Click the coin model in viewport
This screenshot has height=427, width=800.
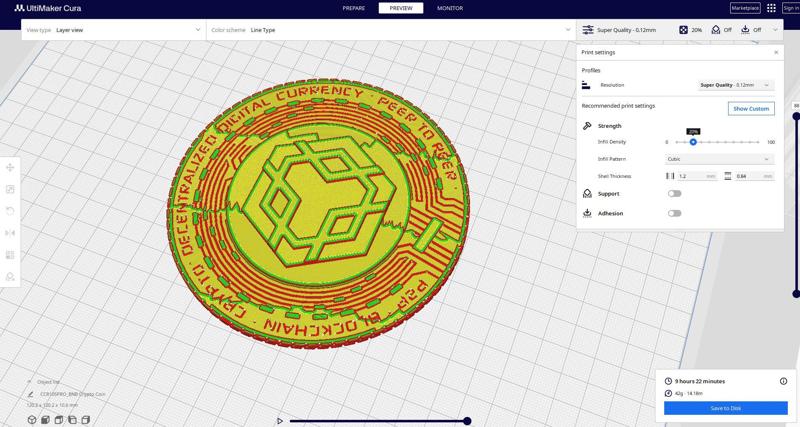318,213
